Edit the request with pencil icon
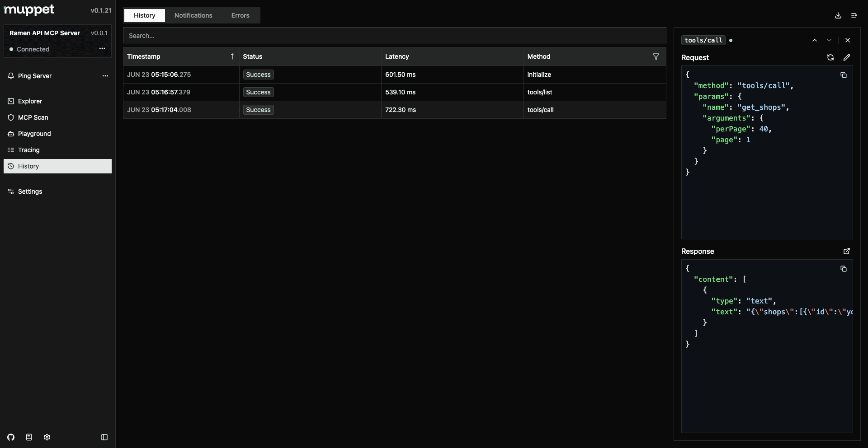The width and height of the screenshot is (868, 448). (x=846, y=57)
